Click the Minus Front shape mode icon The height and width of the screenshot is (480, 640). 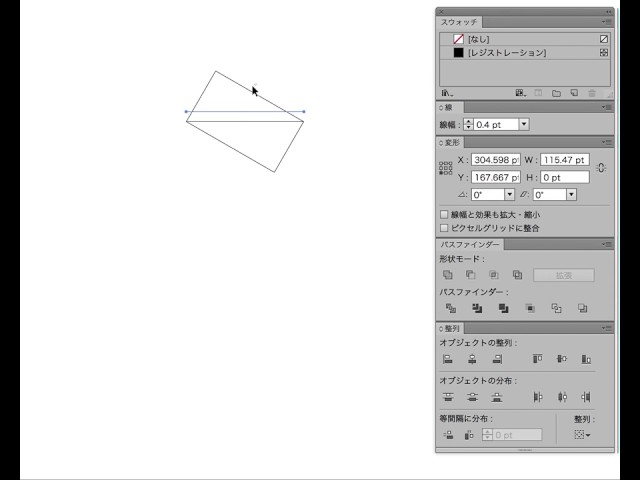(471, 275)
